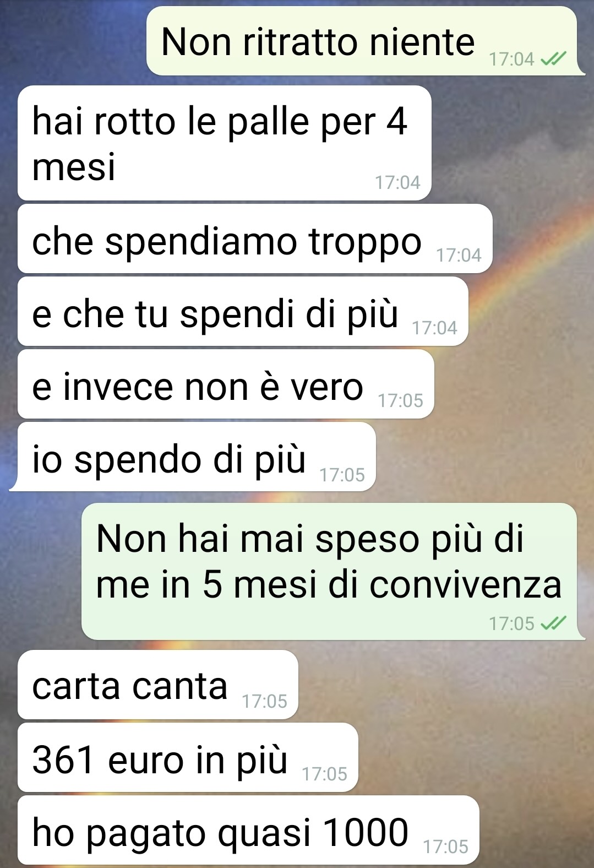Tap the 17:04 timestamp on 'Non ritratto niente'
Screen dimensions: 594x868
point(511,59)
